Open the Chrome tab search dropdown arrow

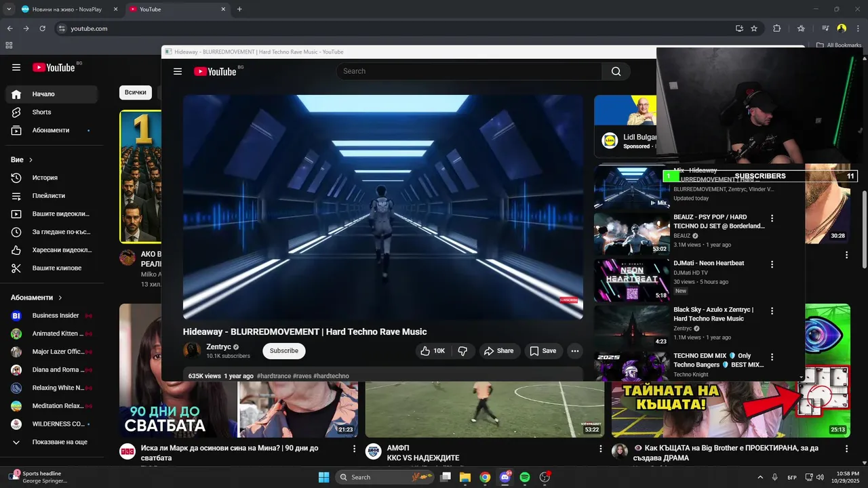pos(9,9)
